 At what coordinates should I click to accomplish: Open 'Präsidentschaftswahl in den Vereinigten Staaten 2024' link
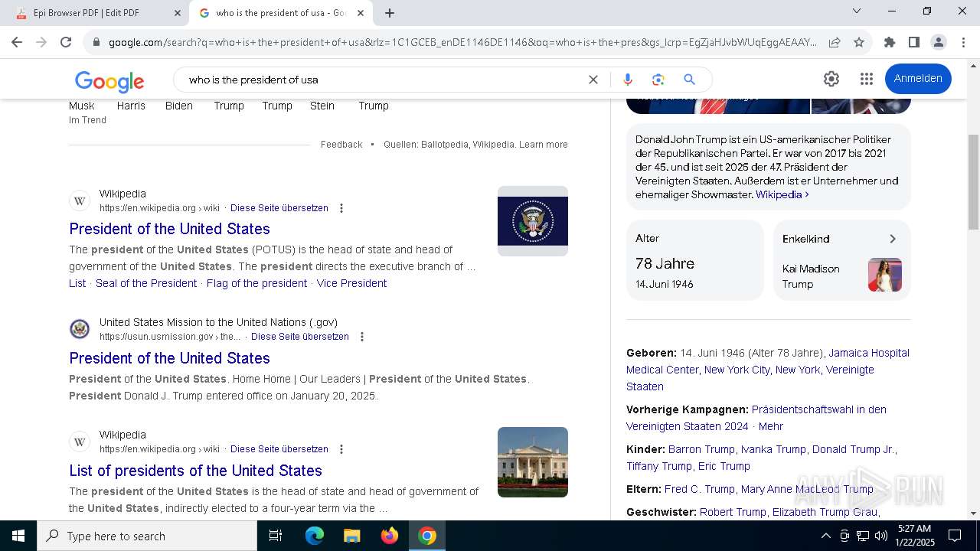click(x=756, y=418)
